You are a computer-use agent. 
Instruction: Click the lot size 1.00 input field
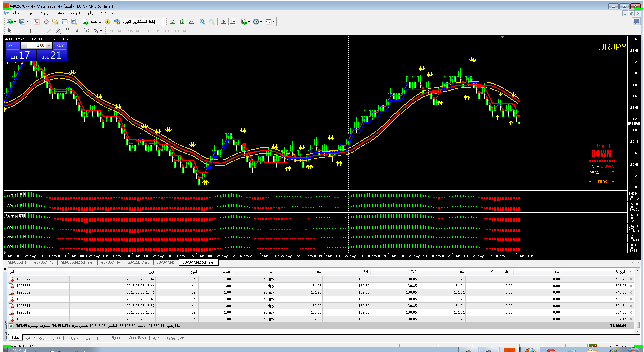tap(36, 45)
